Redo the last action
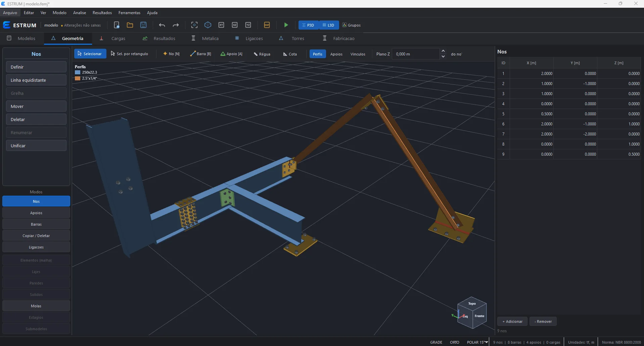Screen dimensions: 644x346 click(176, 25)
